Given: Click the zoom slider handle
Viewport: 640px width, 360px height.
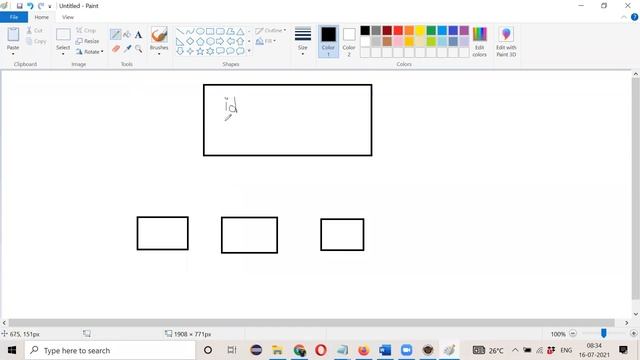Looking at the screenshot, I should (604, 334).
